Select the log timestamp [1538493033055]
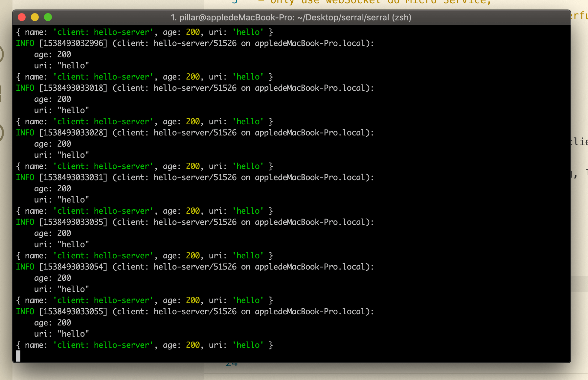Image resolution: width=588 pixels, height=380 pixels. coord(73,312)
